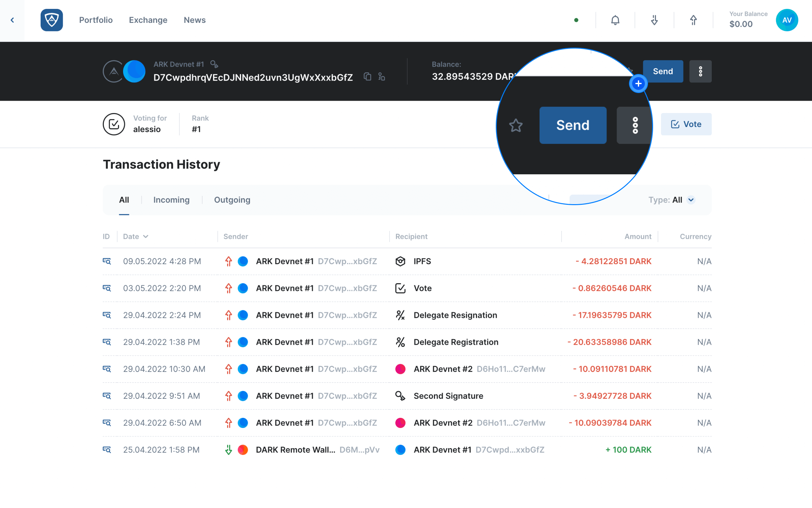812x508 pixels.
Task: Open the News menu item
Action: (x=195, y=20)
